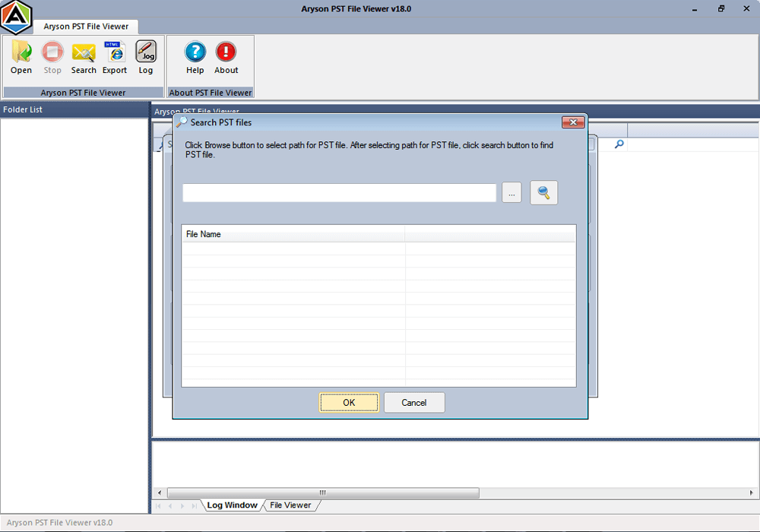Click the next tab navigation arrow

182,506
